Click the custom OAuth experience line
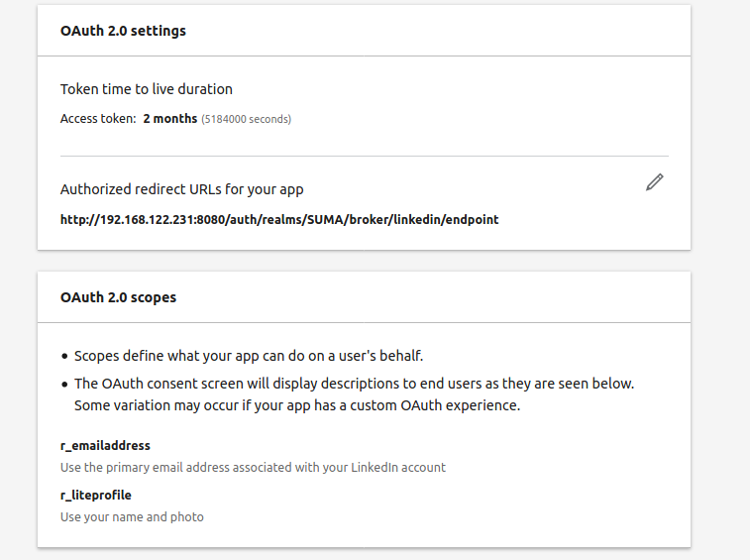Viewport: 750px width, 560px height. tap(296, 405)
